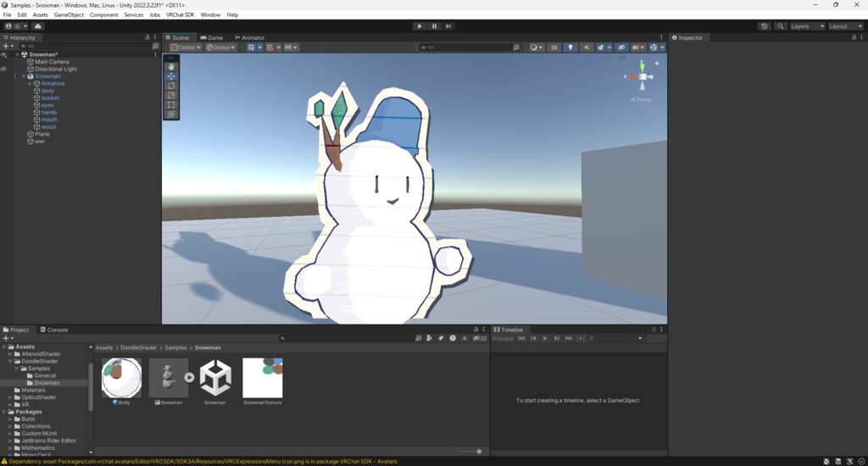Select the Rect tool in Scene toolbar
The height and width of the screenshot is (466, 868).
(171, 104)
